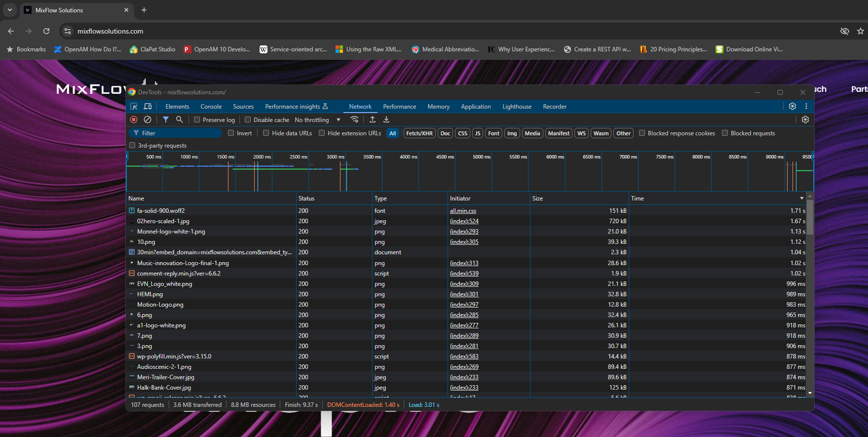Select the inspect element picker icon
This screenshot has width=868, height=437.
click(134, 107)
